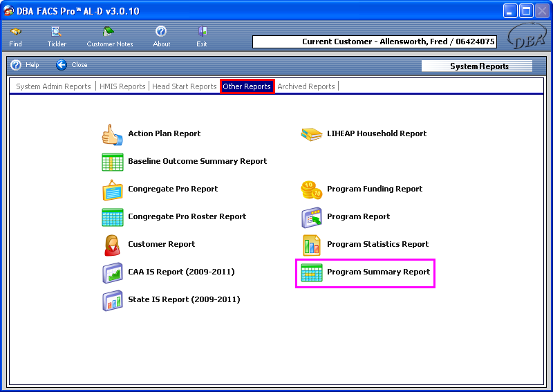
Task: Click the Exit door icon
Action: tap(202, 32)
